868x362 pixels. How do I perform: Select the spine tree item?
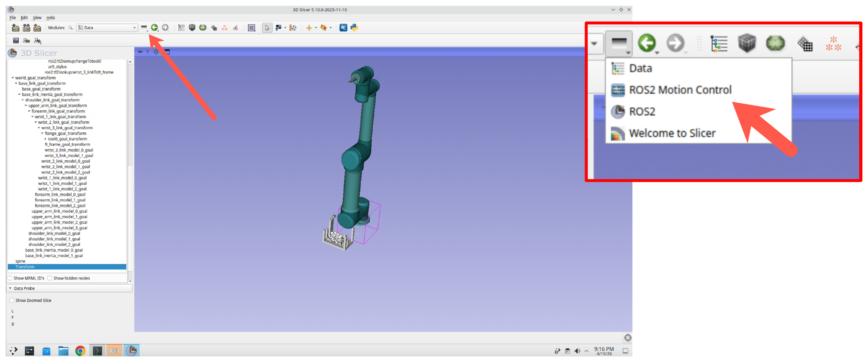coord(20,261)
